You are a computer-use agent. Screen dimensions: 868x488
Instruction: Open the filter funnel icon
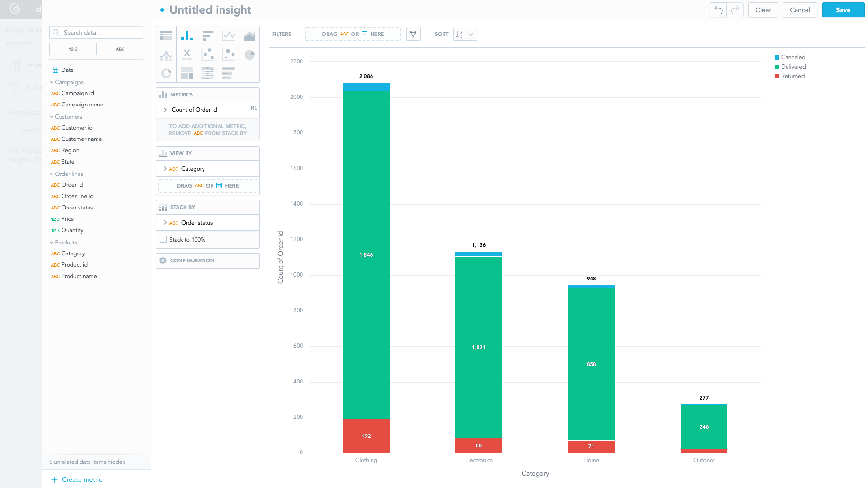[x=413, y=34]
